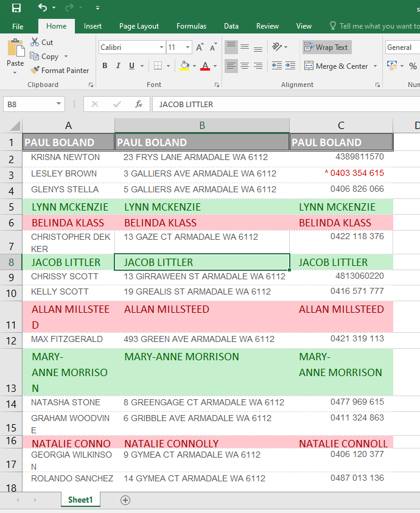The width and height of the screenshot is (420, 513).
Task: Go to the Data tab
Action: tap(231, 26)
